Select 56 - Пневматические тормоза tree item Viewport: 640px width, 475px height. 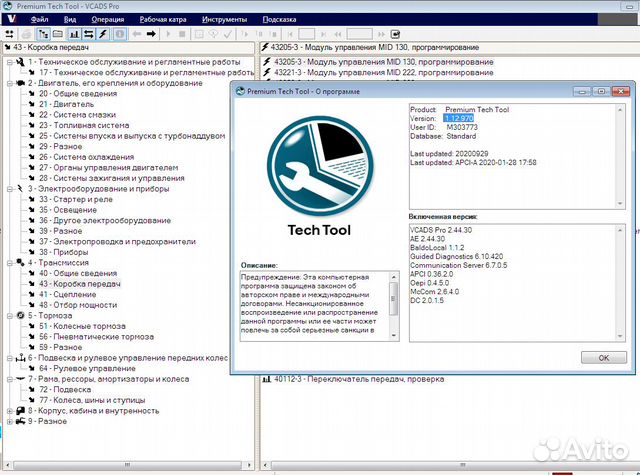pyautogui.click(x=97, y=337)
